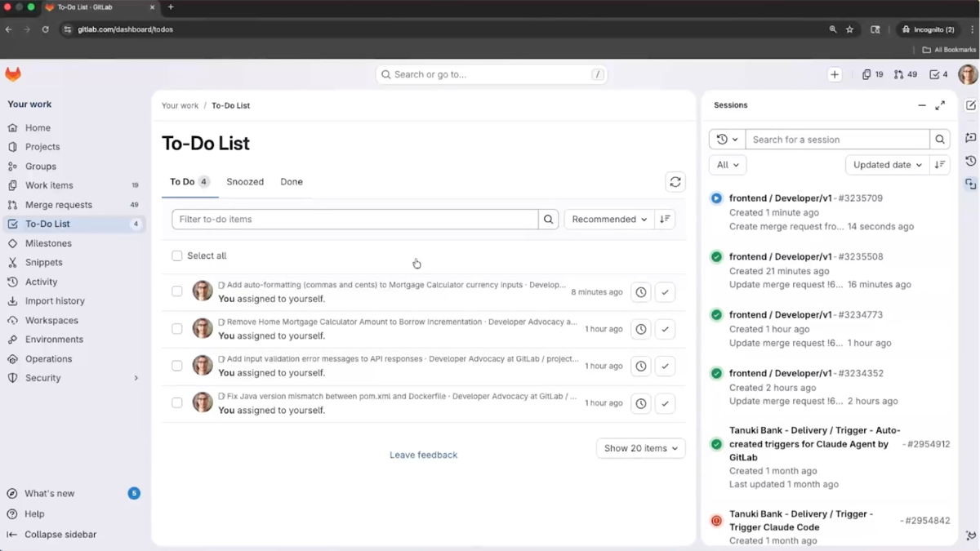
Task: Open the recent sessions history dropdown
Action: [x=727, y=140]
